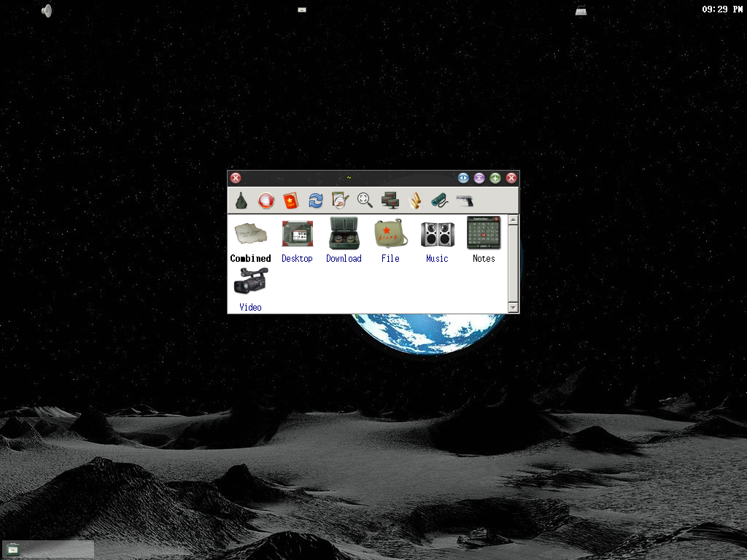Click the scrollbar up arrow
The height and width of the screenshot is (560, 747).
pos(513,220)
